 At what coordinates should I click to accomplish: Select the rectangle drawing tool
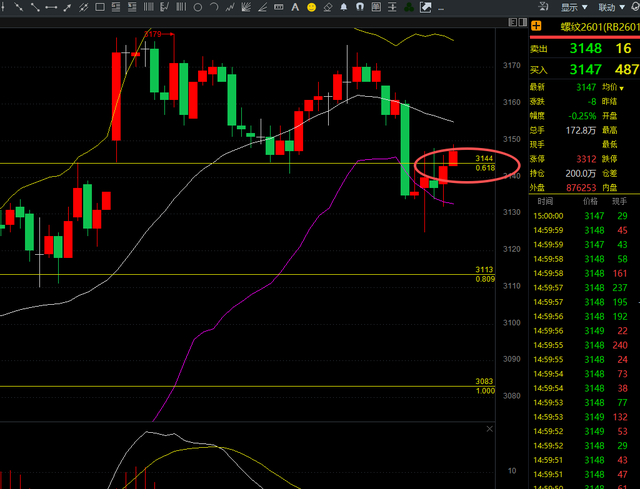pyautogui.click(x=100, y=7)
